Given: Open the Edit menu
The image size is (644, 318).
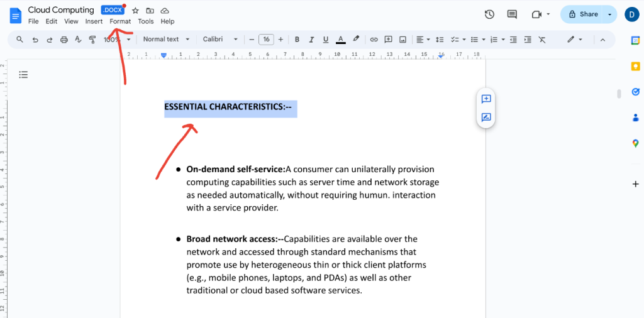Looking at the screenshot, I should pos(52,21).
